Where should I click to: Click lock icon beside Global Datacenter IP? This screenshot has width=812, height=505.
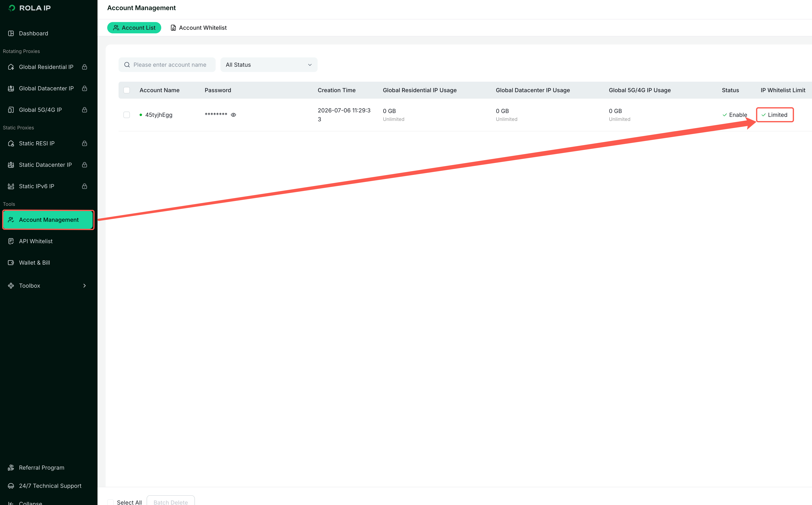click(x=85, y=89)
